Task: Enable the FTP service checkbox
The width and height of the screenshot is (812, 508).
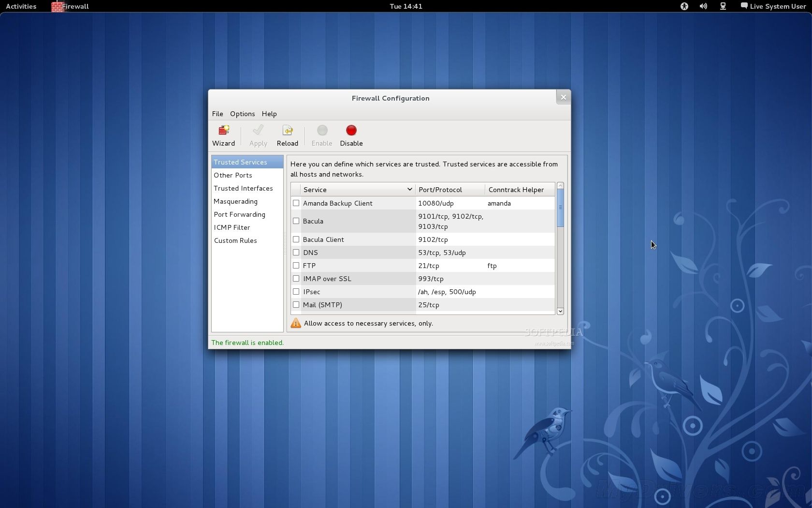Action: click(x=296, y=266)
